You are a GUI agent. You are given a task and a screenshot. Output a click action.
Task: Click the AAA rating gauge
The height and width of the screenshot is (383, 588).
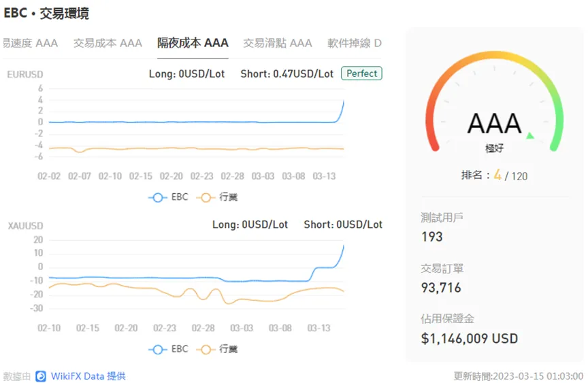[x=494, y=102]
